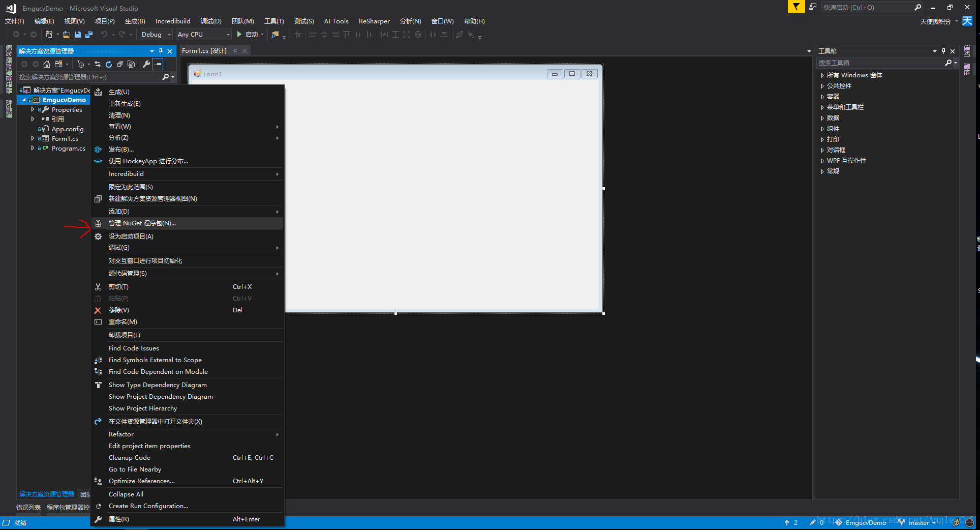Click the Show All Files icon
The width and height of the screenshot is (980, 530).
click(x=131, y=64)
